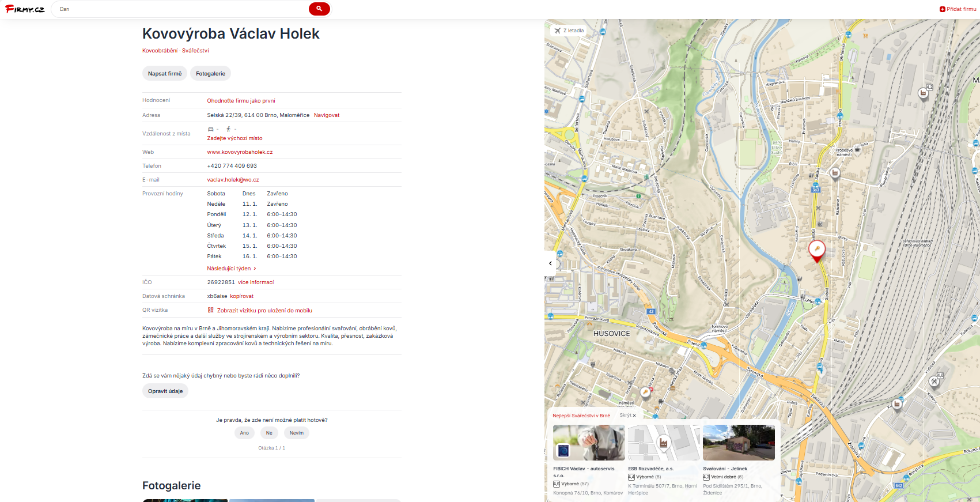Open the Svařování - Jelínek photo thumbnail
This screenshot has width=980, height=502.
739,443
